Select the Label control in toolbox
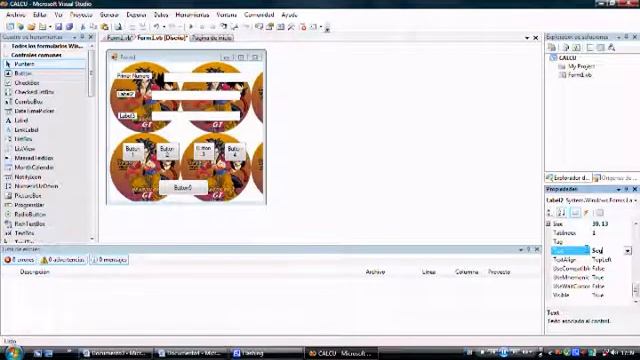 44,120
